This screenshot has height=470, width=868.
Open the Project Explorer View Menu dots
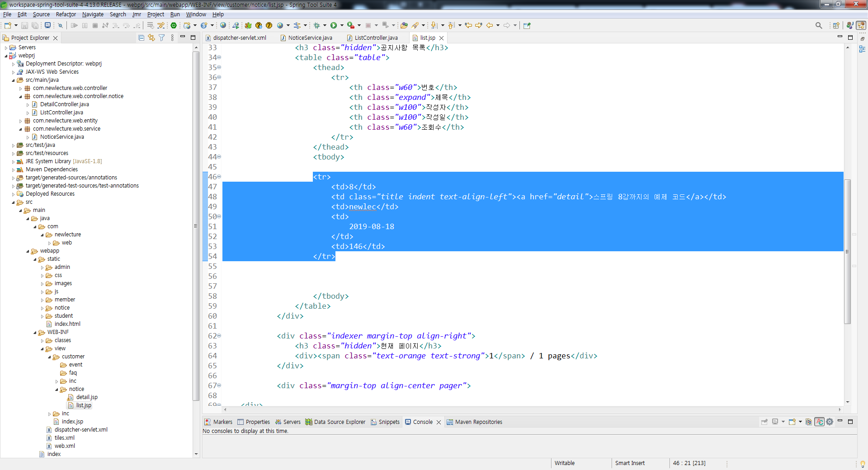pos(172,38)
